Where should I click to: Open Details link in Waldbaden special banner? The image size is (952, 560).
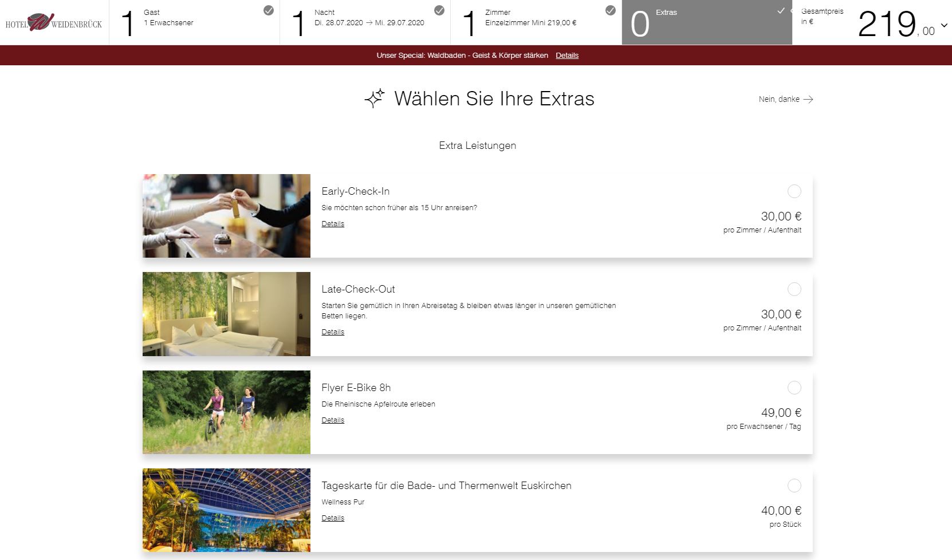[567, 56]
